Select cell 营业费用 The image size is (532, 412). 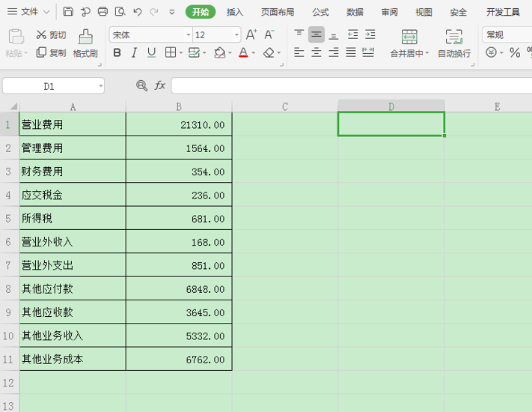click(73, 124)
